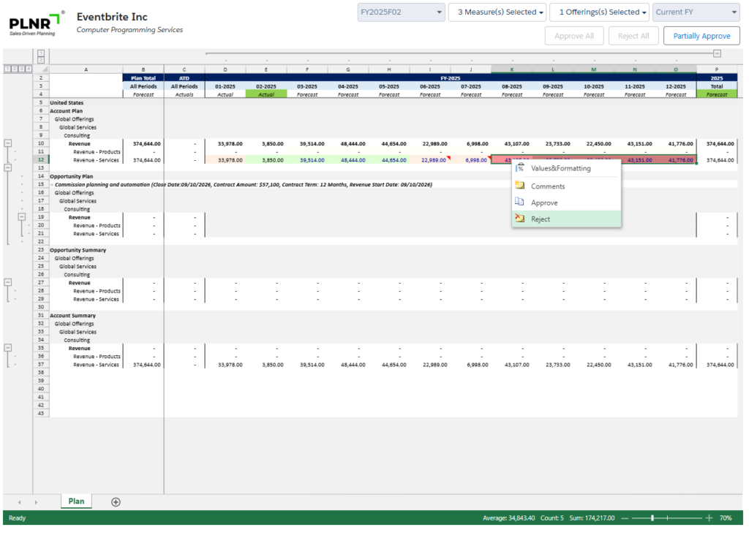The height and width of the screenshot is (560, 749).
Task: Open the 3 Measure(s) Selected dropdown
Action: pos(497,12)
